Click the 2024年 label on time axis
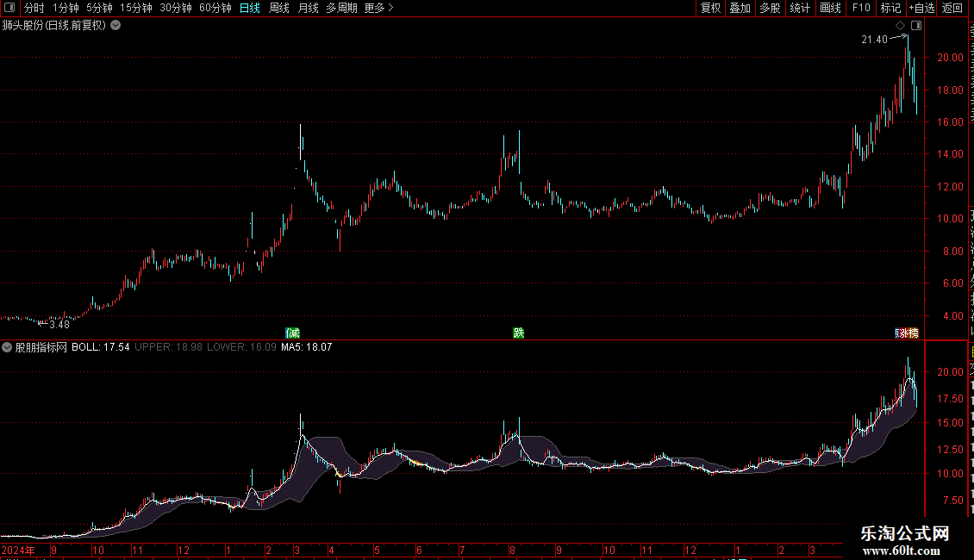The width and height of the screenshot is (974, 560). (x=18, y=550)
